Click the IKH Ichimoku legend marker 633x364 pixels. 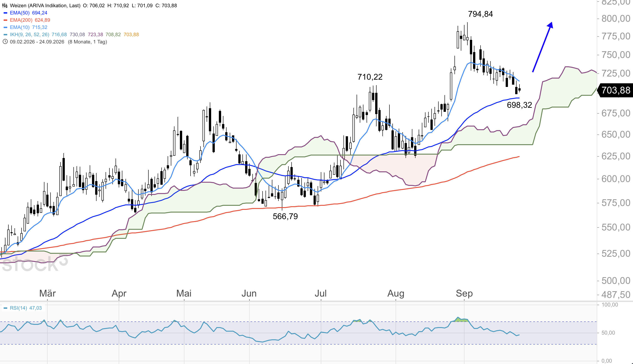(5, 34)
